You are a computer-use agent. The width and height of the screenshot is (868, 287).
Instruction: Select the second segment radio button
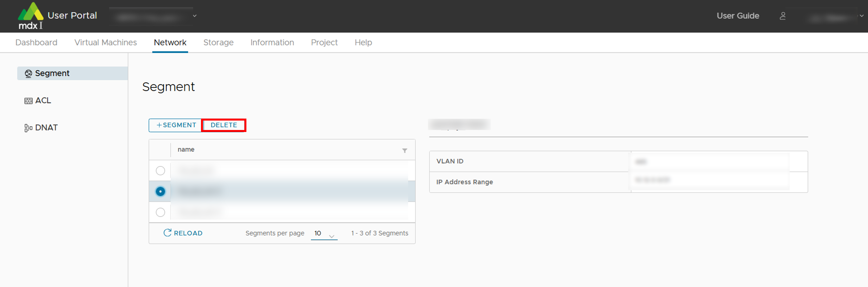[x=160, y=191]
